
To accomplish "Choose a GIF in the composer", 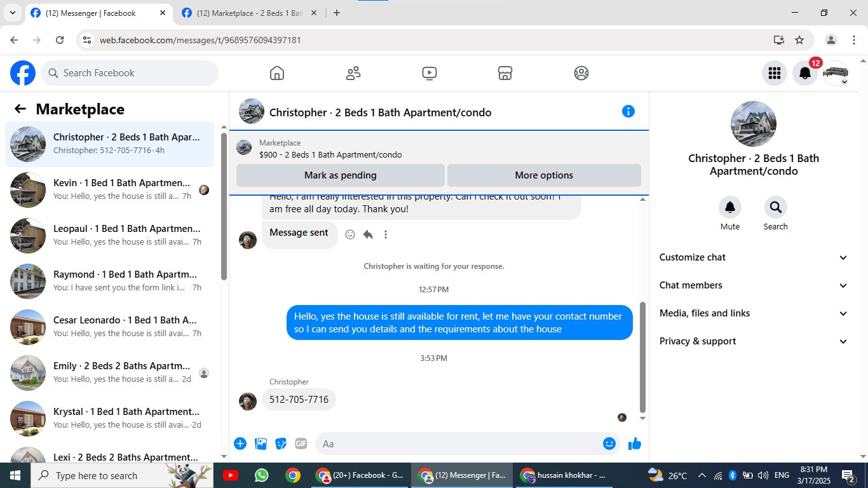I will point(301,444).
